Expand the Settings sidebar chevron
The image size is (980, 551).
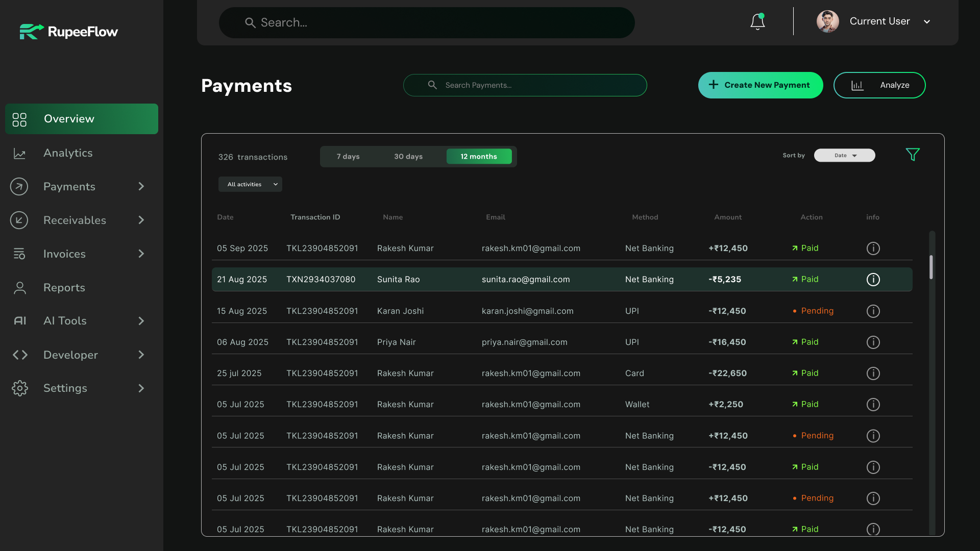pyautogui.click(x=141, y=388)
